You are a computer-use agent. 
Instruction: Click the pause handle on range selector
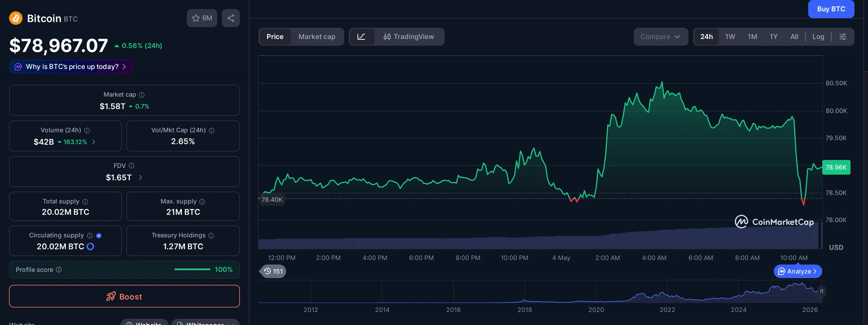(x=821, y=291)
